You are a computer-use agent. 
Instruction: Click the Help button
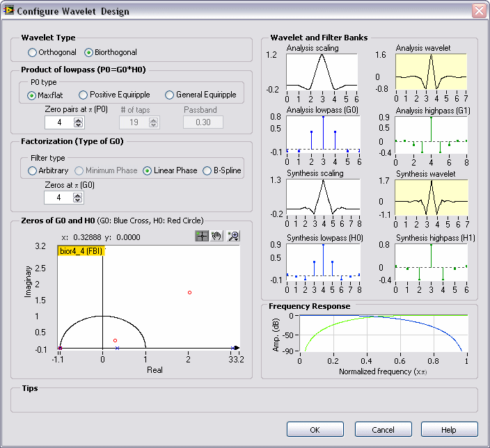[x=449, y=429]
